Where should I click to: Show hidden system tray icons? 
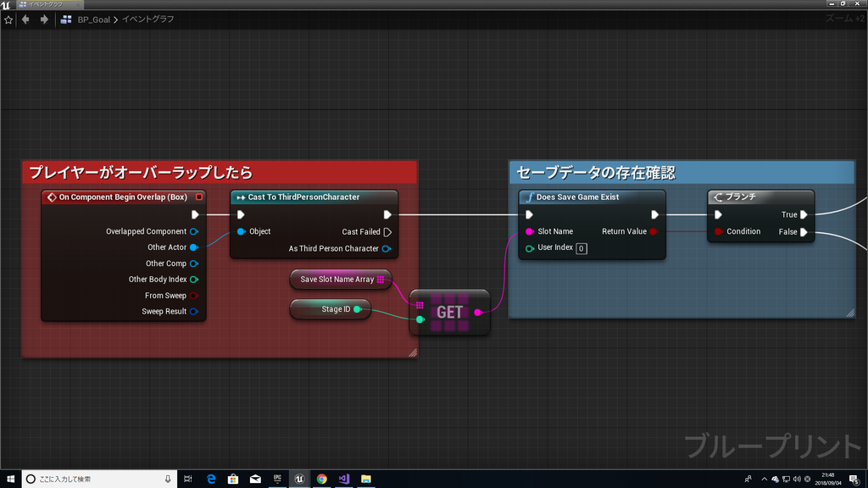pyautogui.click(x=765, y=480)
